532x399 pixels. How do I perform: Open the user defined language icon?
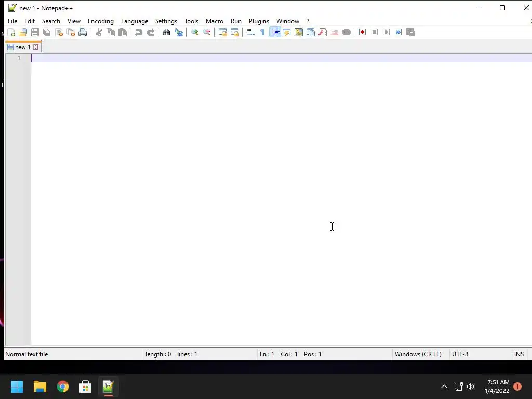point(287,32)
